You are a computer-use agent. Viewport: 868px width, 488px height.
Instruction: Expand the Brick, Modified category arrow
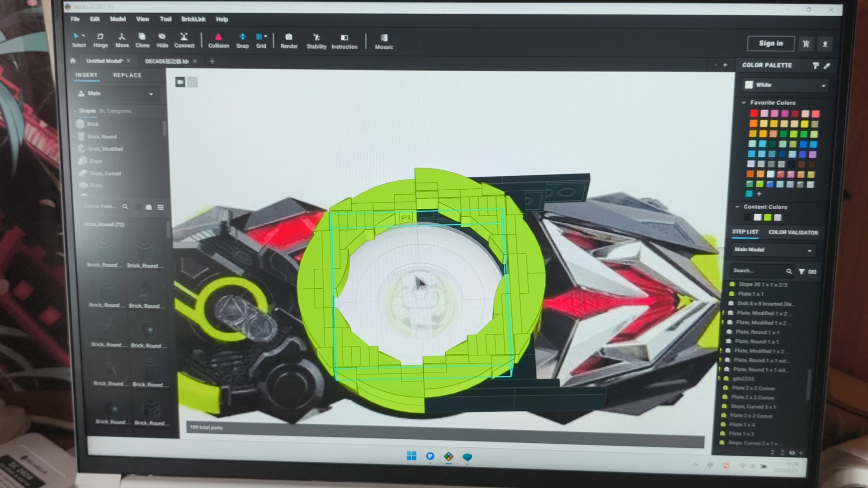[74, 148]
